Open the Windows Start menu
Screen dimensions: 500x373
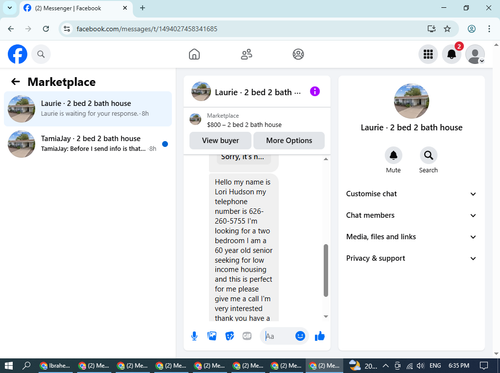click(x=9, y=366)
